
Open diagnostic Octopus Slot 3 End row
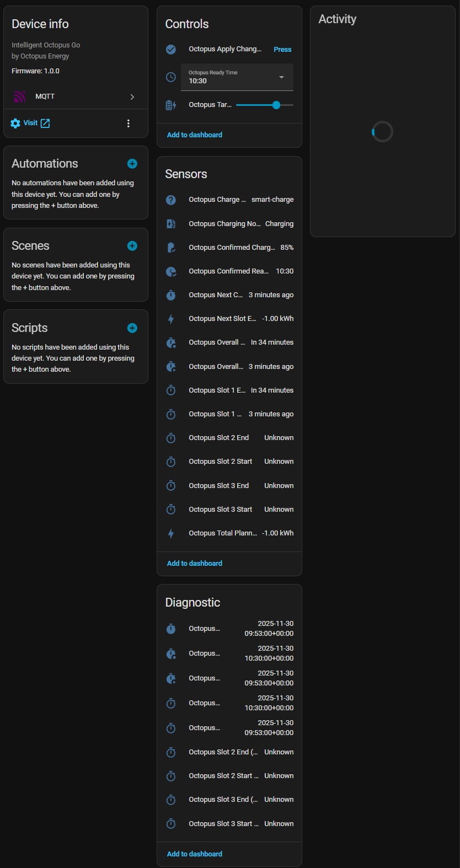[229, 800]
